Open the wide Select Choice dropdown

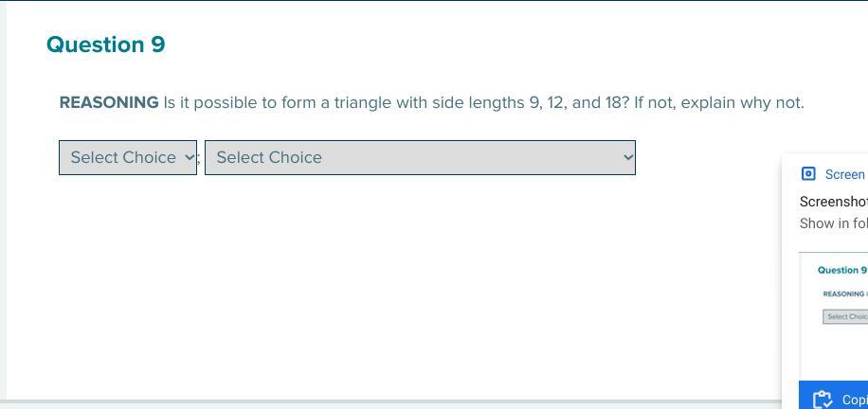click(420, 158)
